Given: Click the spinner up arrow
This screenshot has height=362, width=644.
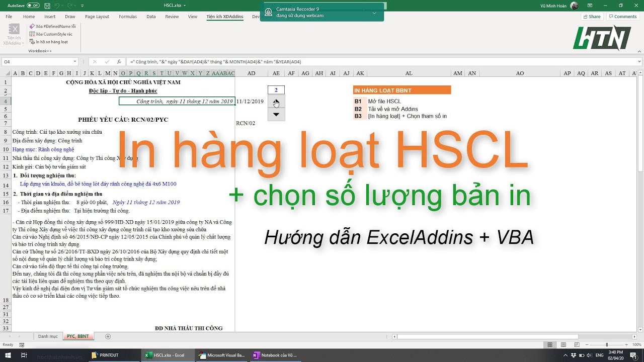Looking at the screenshot, I should point(276,102).
